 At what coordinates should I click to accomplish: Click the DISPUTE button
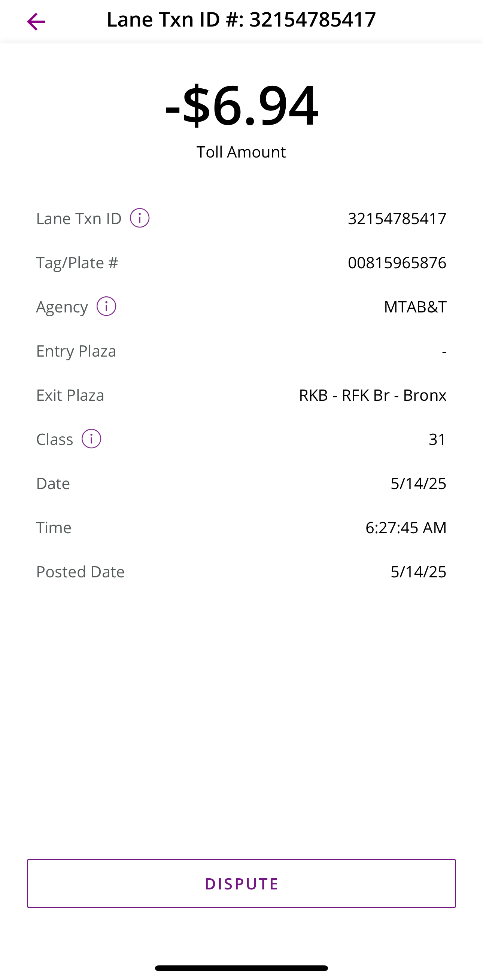tap(241, 883)
